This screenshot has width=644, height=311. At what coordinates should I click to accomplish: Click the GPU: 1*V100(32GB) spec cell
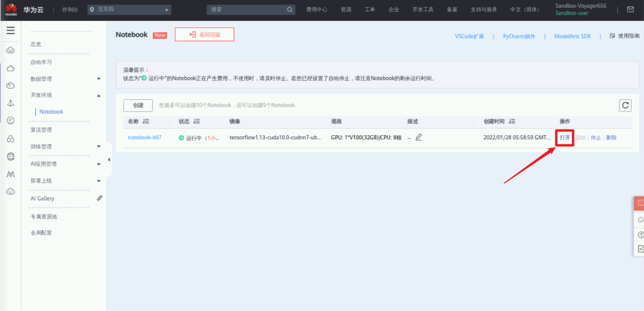(x=366, y=138)
